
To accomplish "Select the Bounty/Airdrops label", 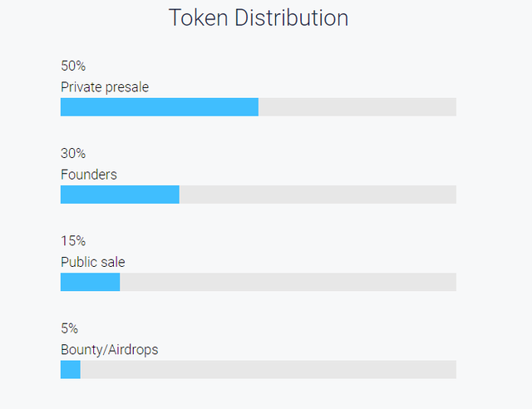I will click(109, 350).
